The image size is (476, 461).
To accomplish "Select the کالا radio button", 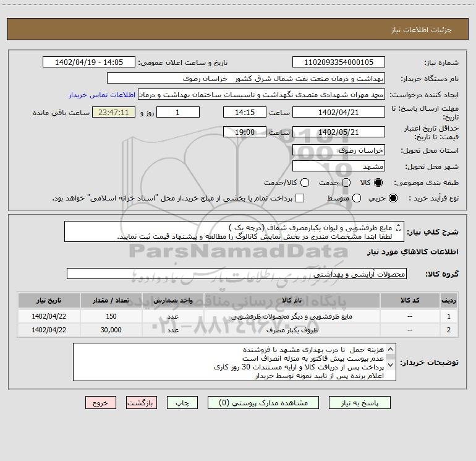I will click(378, 183).
